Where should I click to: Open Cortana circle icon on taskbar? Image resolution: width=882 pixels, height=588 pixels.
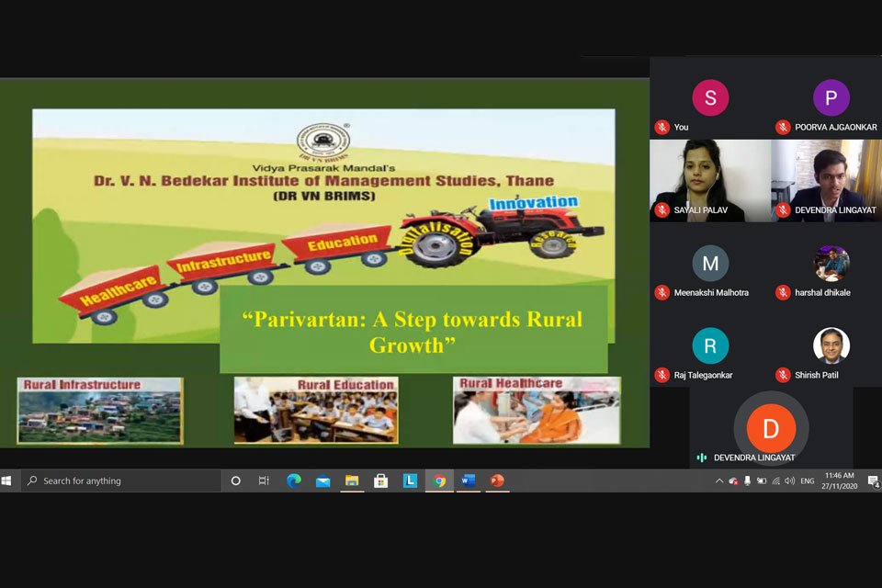point(236,481)
